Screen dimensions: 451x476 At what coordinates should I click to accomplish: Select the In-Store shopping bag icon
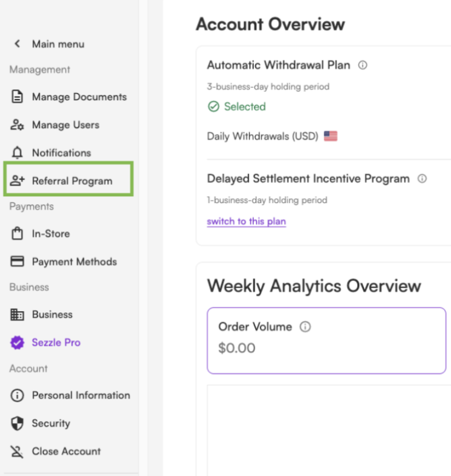click(17, 233)
